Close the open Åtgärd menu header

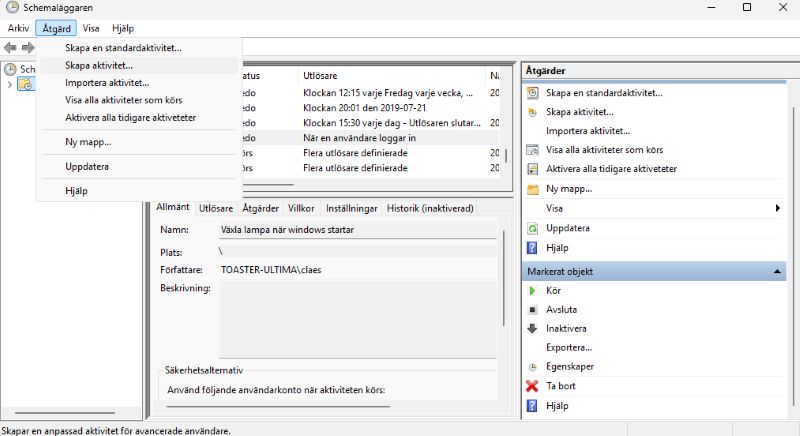(56, 29)
